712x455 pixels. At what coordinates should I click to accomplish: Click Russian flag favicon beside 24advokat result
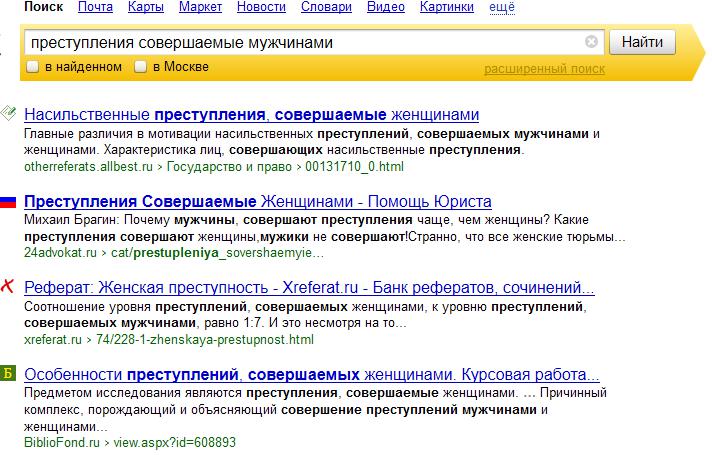tap(8, 202)
